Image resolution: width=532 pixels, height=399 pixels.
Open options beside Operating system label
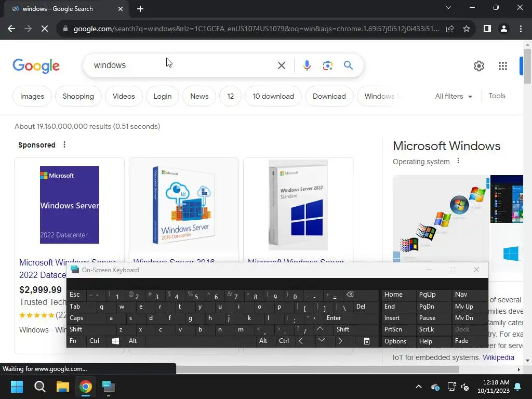pyautogui.click(x=458, y=161)
